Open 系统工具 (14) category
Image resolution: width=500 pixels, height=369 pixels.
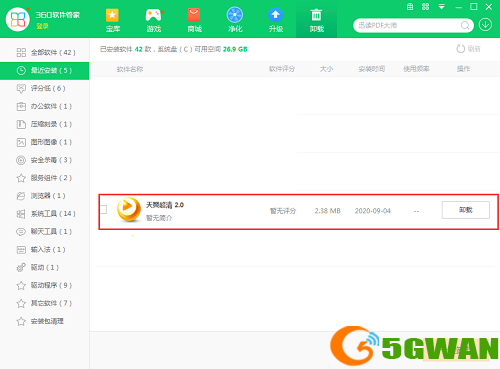[45, 214]
